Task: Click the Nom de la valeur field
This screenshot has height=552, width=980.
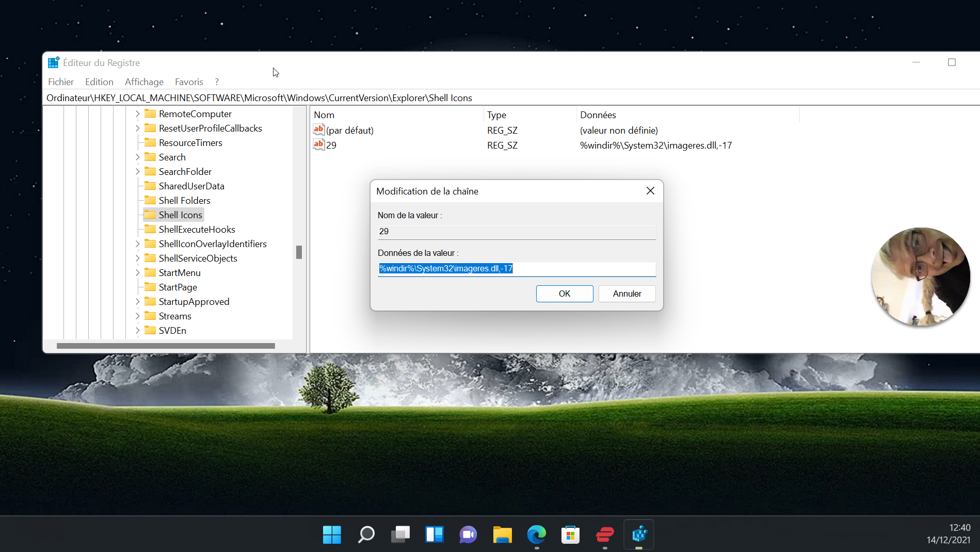Action: pos(517,231)
